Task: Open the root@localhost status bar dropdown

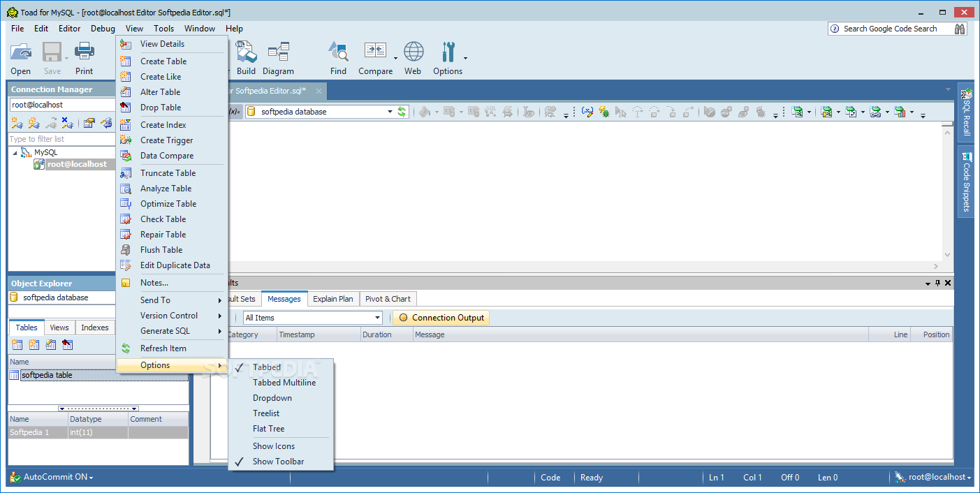Action: click(970, 478)
